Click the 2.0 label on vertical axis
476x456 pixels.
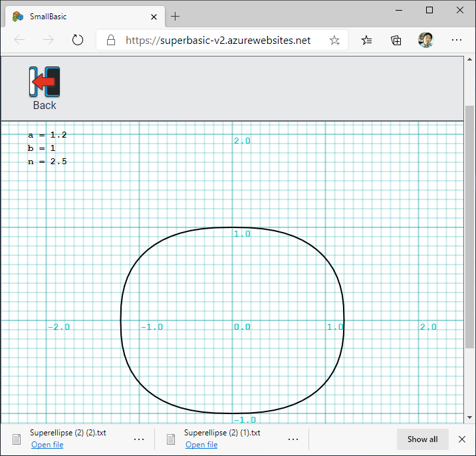(242, 141)
